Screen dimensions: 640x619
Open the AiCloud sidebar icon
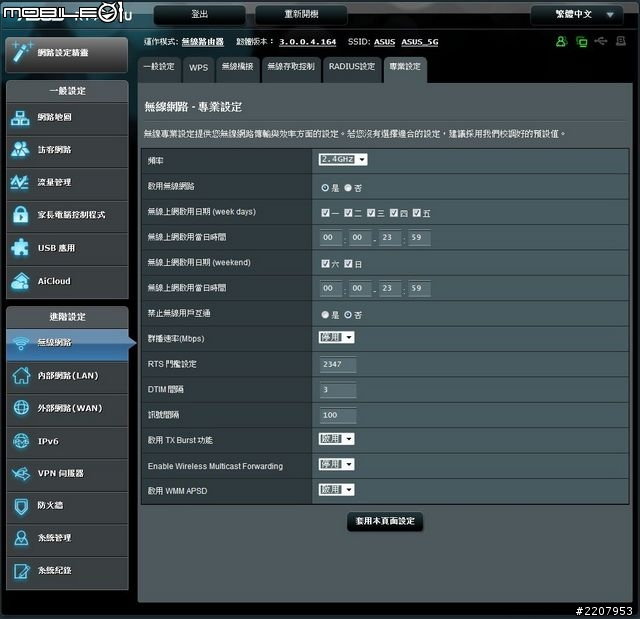point(21,281)
